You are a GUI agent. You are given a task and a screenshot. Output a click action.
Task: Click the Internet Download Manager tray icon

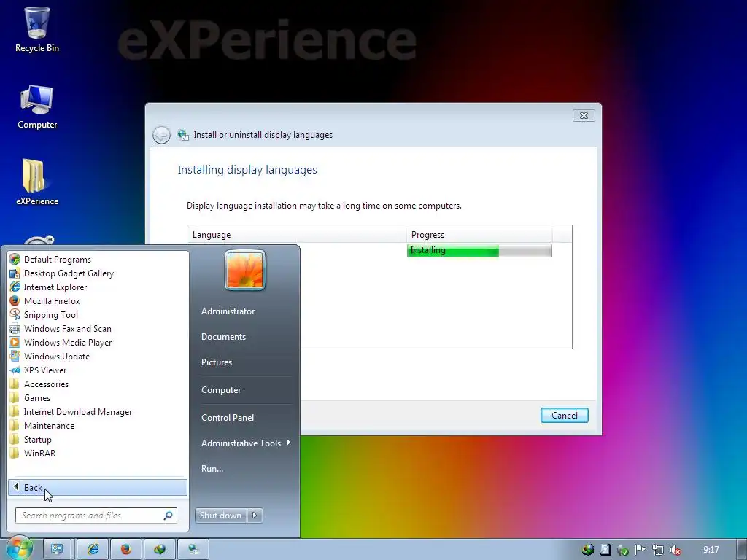pos(588,550)
